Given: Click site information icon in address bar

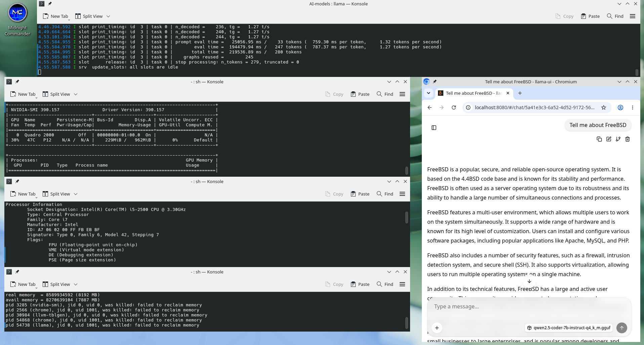Looking at the screenshot, I should point(468,107).
